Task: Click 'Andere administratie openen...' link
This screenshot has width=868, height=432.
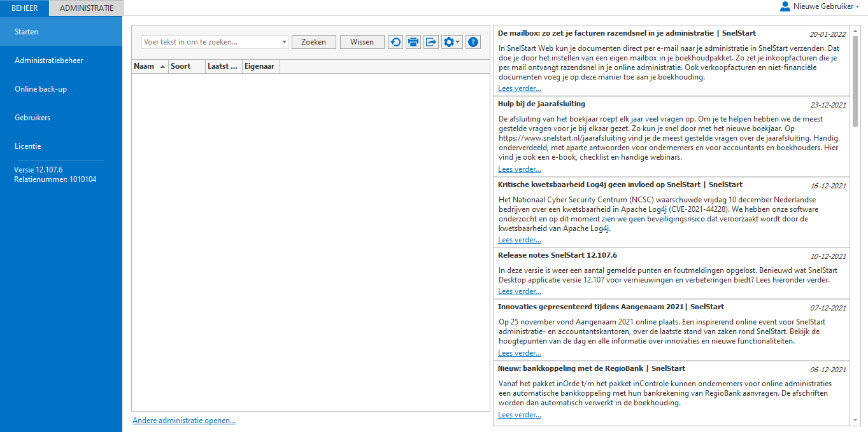Action: 184,421
